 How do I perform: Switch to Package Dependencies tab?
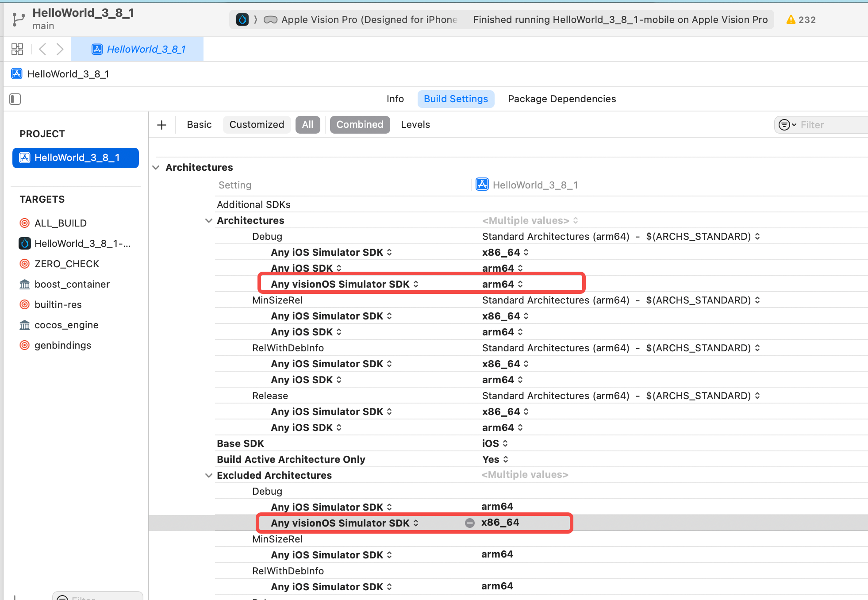[561, 99]
